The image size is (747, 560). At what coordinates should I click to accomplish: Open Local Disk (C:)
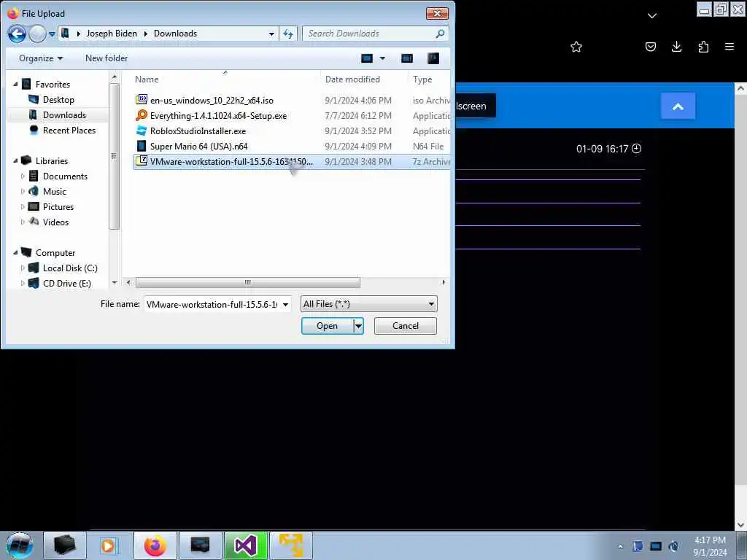(x=70, y=268)
